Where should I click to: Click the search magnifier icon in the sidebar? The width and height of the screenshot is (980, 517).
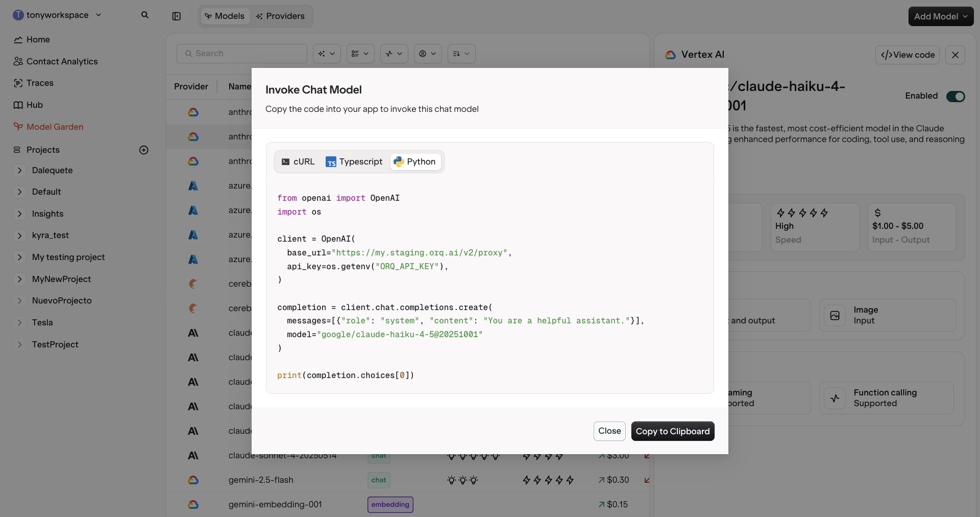coord(145,15)
